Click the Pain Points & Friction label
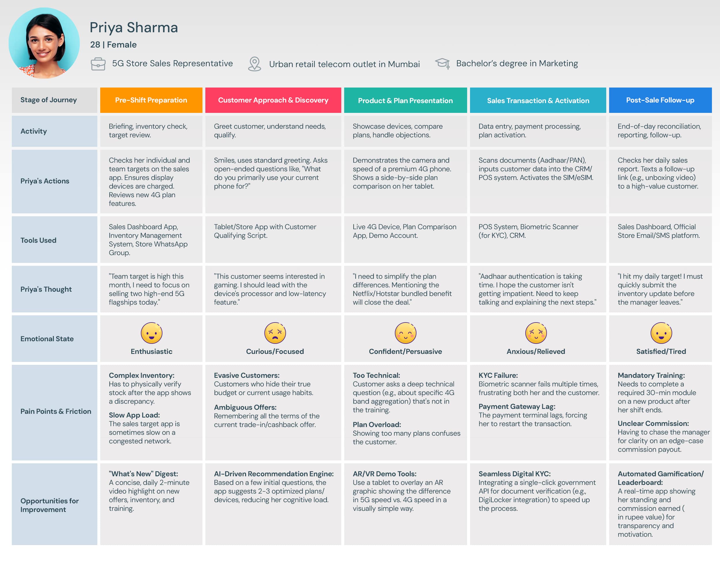The image size is (720, 588). pos(56,411)
